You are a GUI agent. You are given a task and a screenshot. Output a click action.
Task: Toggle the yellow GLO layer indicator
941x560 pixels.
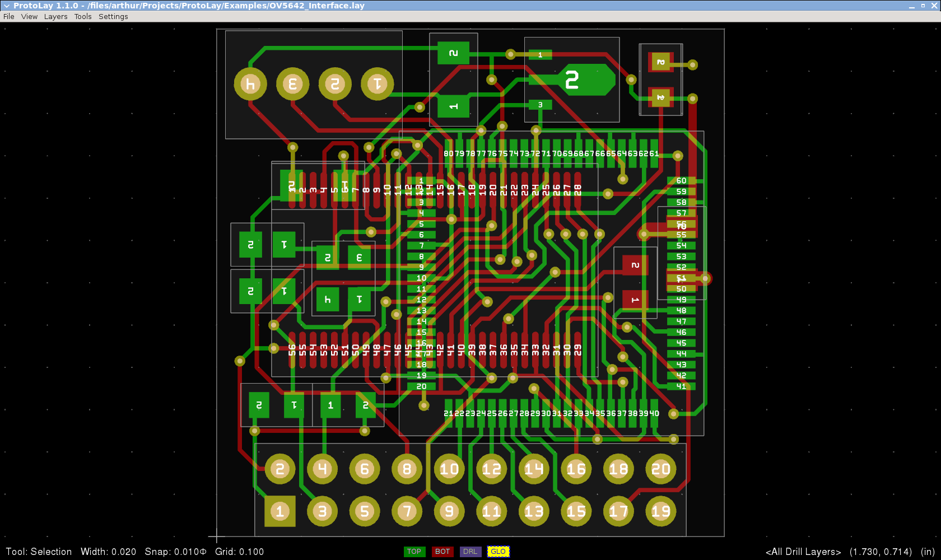click(498, 552)
